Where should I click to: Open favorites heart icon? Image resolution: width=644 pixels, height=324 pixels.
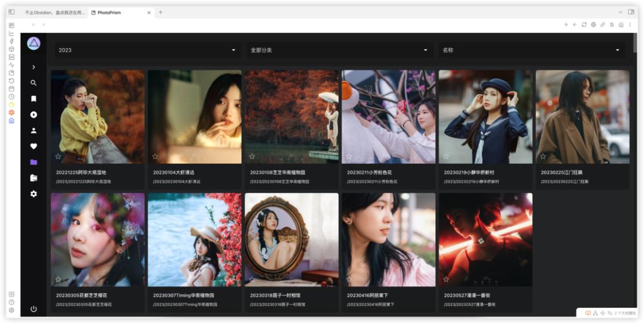pyautogui.click(x=33, y=146)
